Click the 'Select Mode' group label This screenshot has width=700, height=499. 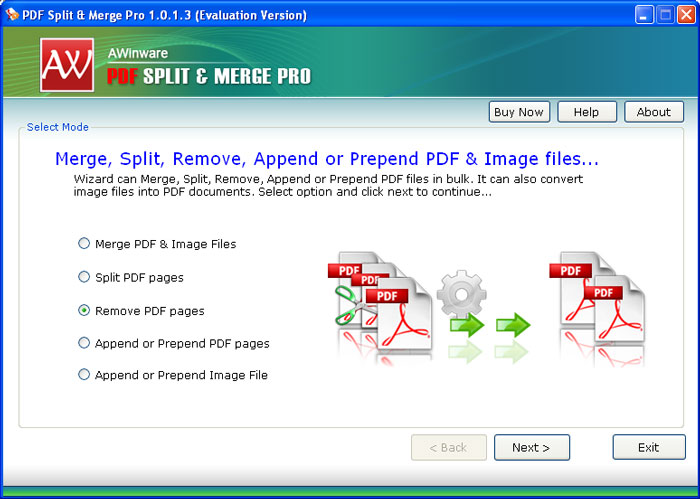coord(58,127)
